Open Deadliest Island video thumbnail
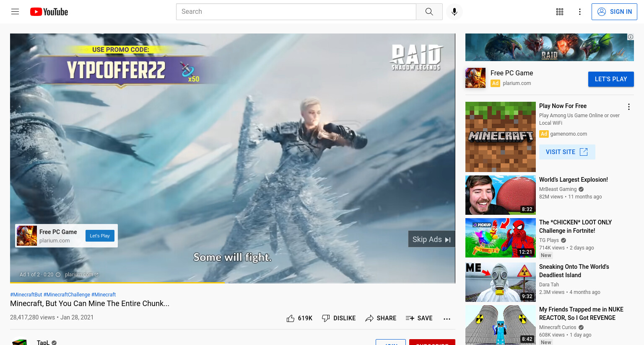The image size is (644, 345). click(501, 282)
